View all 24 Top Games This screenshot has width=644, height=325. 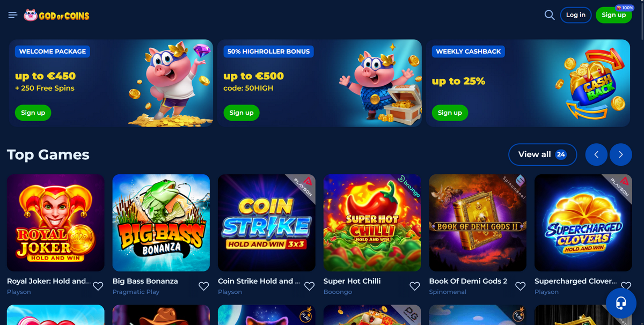[x=543, y=154]
